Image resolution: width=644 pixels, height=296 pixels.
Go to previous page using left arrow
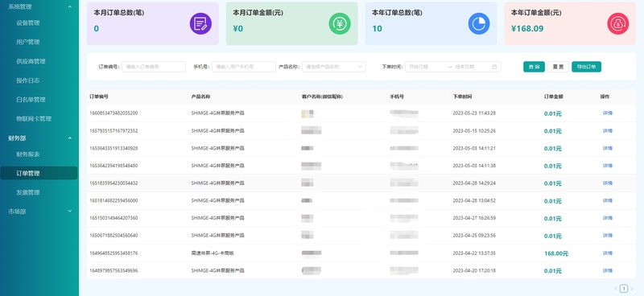click(616, 289)
